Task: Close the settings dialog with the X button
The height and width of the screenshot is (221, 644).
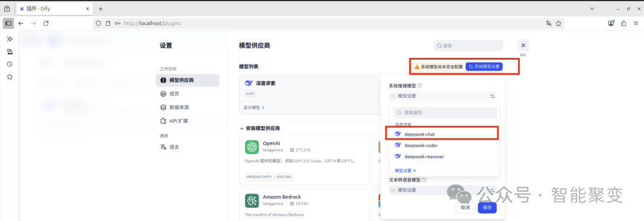Action: 523,45
